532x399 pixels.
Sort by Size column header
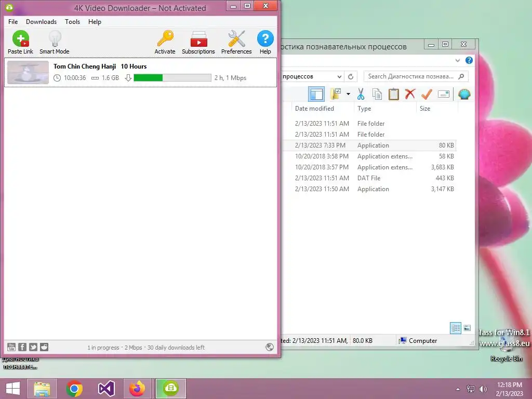pyautogui.click(x=437, y=109)
